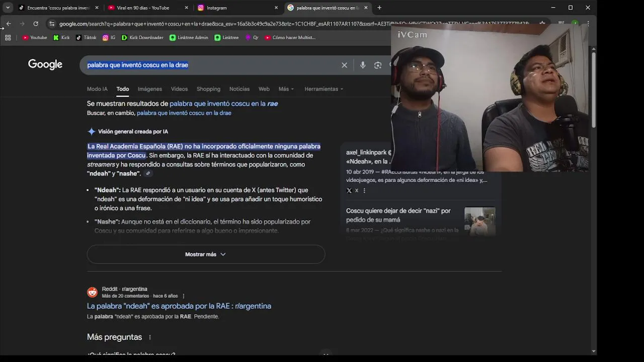Screen dimensions: 644x362
Task: Open the Linktree Admin bookmark
Action: tap(189, 38)
